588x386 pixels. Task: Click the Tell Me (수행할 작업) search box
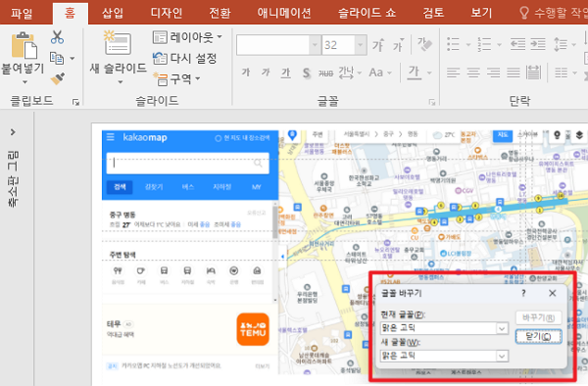click(554, 13)
